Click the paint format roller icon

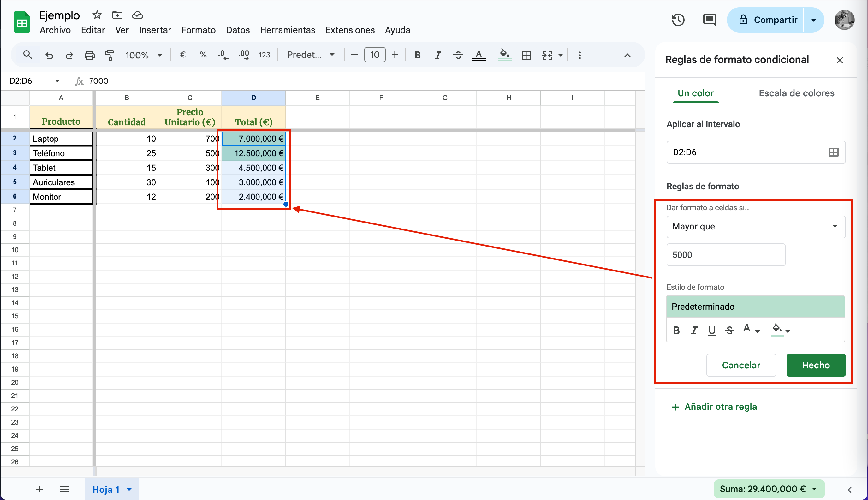pos(109,55)
